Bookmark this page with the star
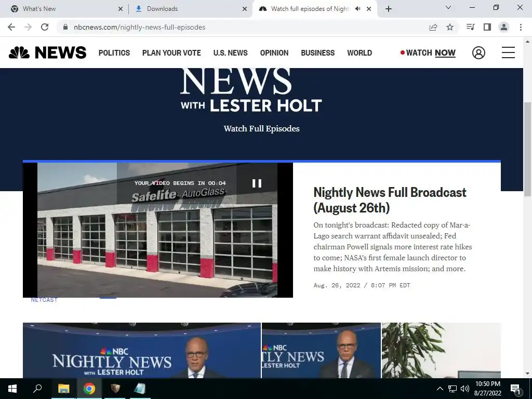532x399 pixels. [x=450, y=27]
